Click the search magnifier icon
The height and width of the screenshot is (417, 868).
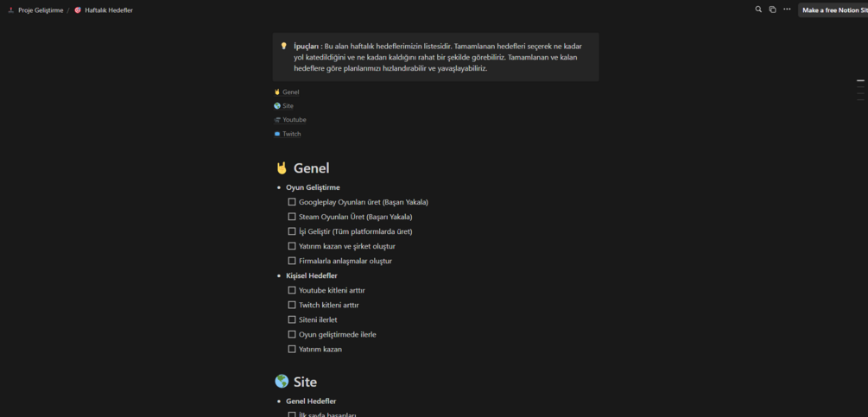(758, 9)
